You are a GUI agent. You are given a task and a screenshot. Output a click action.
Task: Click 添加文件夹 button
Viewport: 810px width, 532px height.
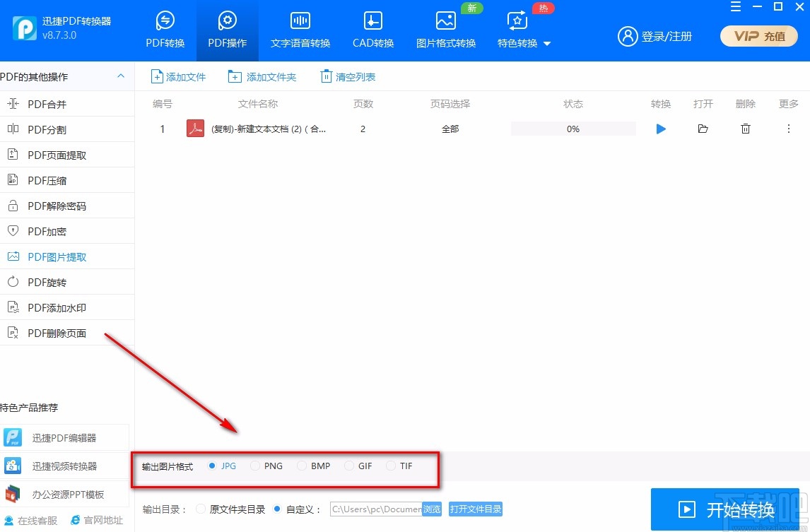tap(262, 77)
